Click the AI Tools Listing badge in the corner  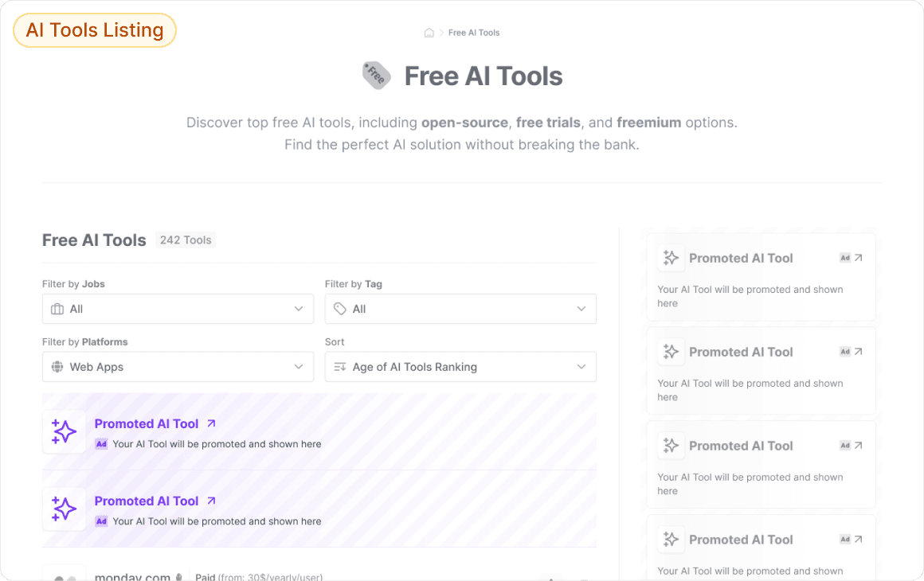[x=94, y=29]
